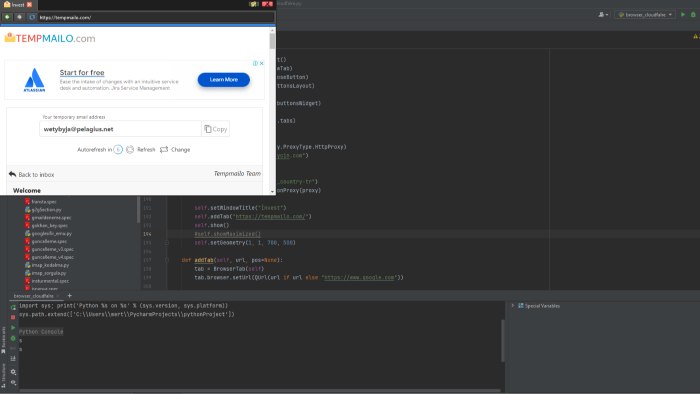Click the google.com URL link in code
Viewport: 700px width, 394px height.
click(359, 278)
